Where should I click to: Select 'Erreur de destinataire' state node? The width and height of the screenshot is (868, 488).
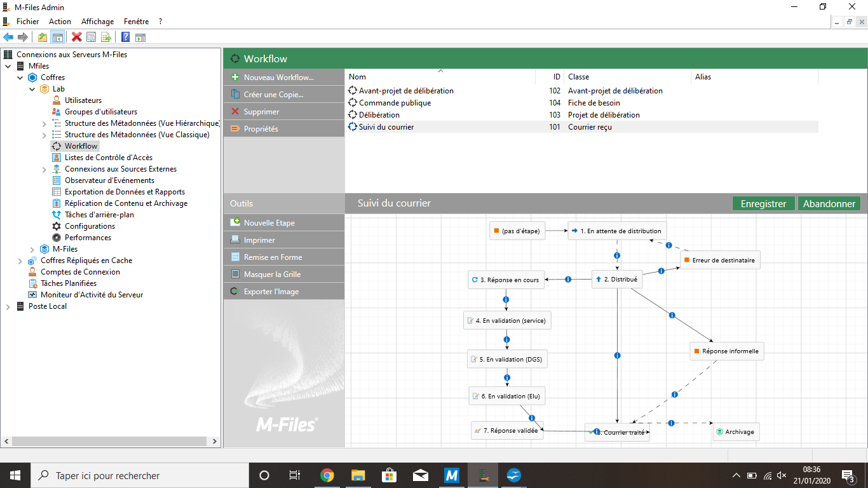tap(719, 260)
